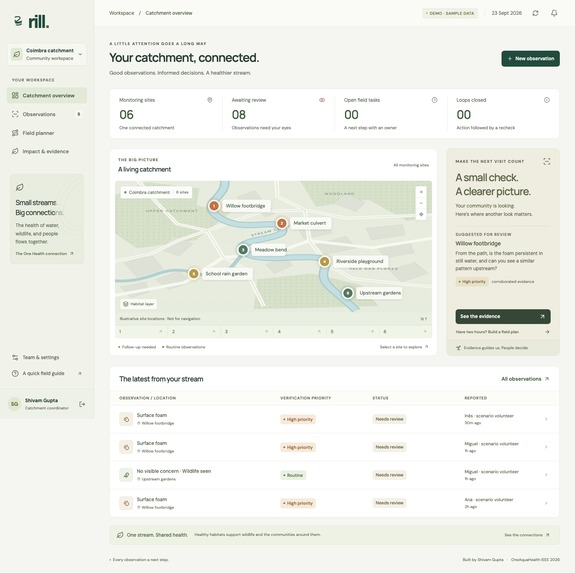This screenshot has width=575, height=573.
Task: Open Observations in the sidebar
Action: click(x=47, y=114)
